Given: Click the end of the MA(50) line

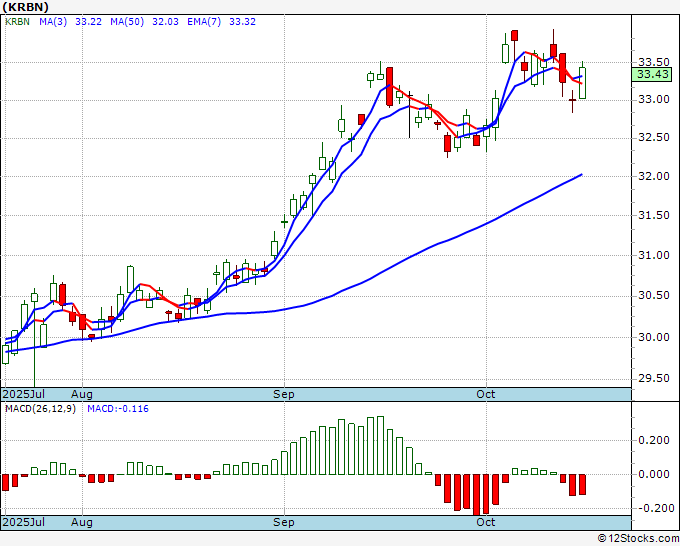Looking at the screenshot, I should 581,174.
